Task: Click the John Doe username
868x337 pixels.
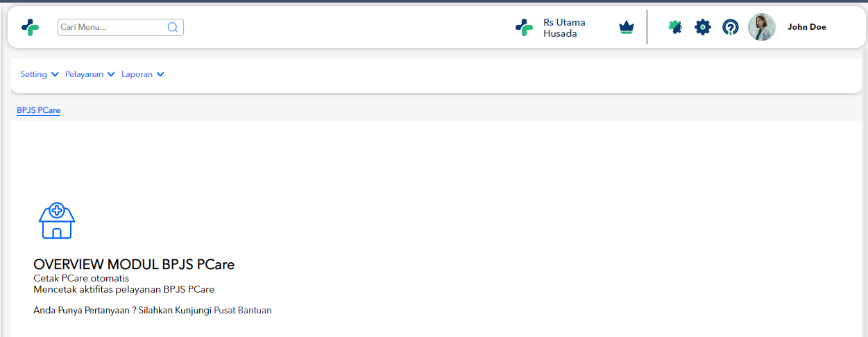Action: [x=807, y=27]
